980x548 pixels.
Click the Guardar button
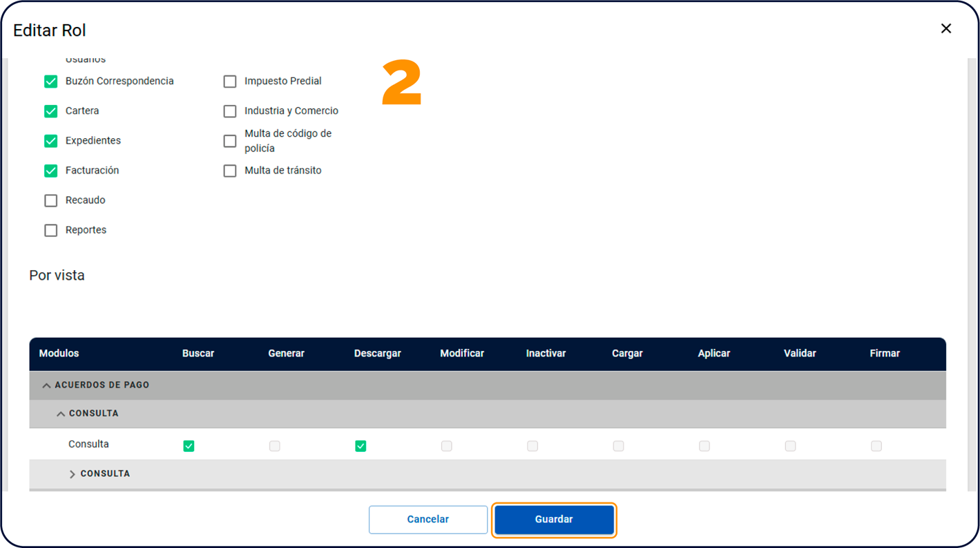554,520
